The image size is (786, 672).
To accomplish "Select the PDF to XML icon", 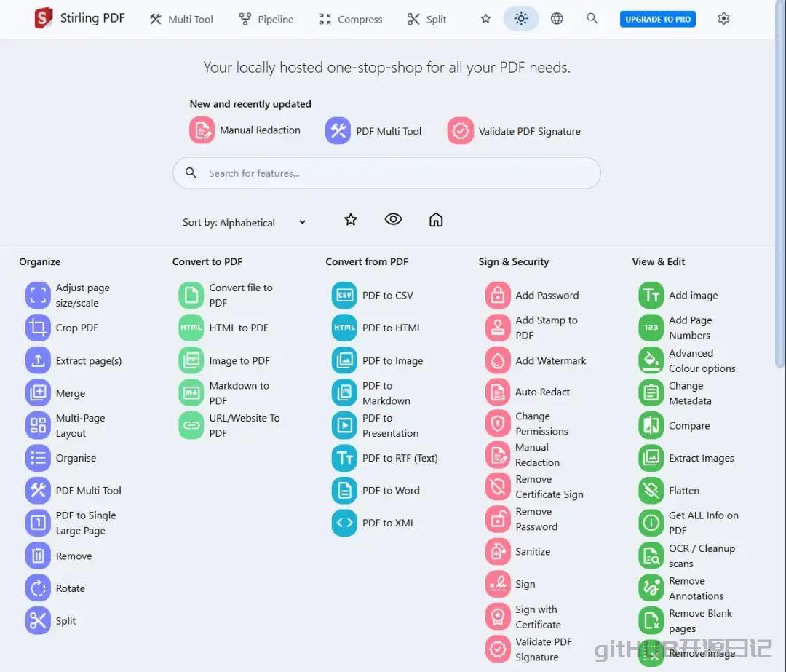I will click(344, 523).
